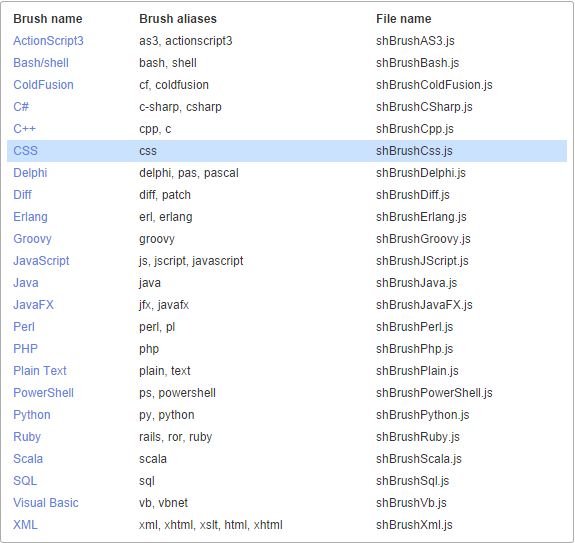This screenshot has width=575, height=543.
Task: Select the text "diff, patch"
Action: [165, 195]
